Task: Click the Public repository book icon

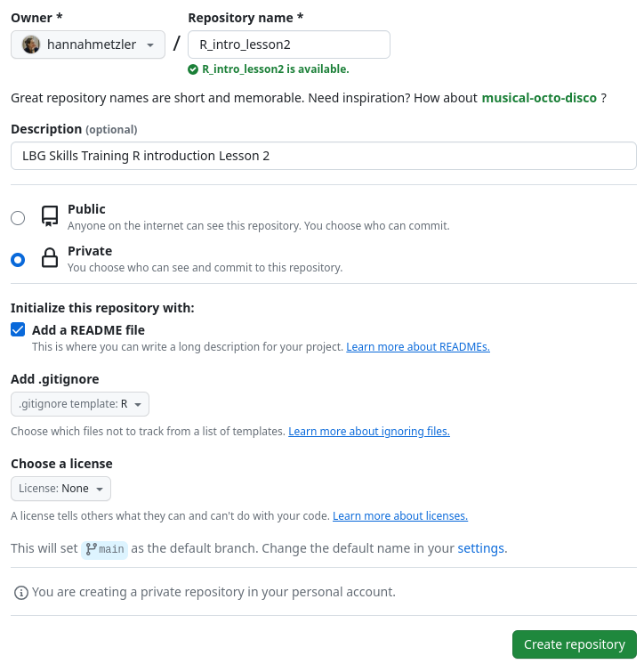Action: [50, 216]
